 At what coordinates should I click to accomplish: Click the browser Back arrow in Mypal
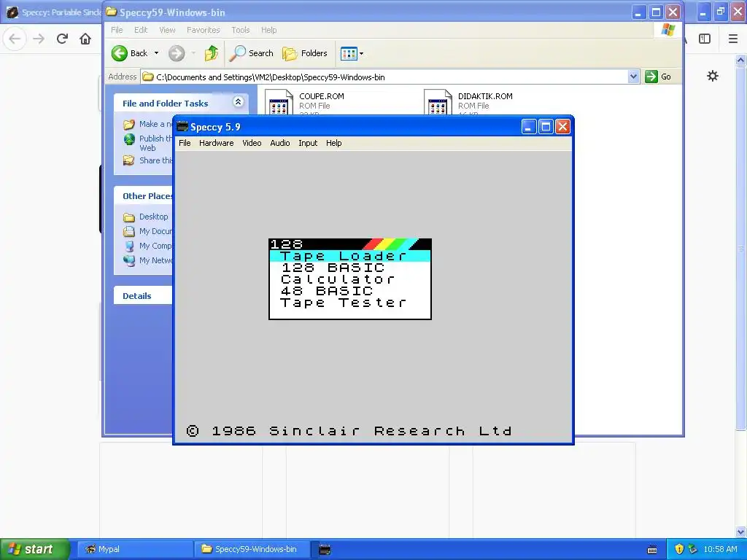15,39
